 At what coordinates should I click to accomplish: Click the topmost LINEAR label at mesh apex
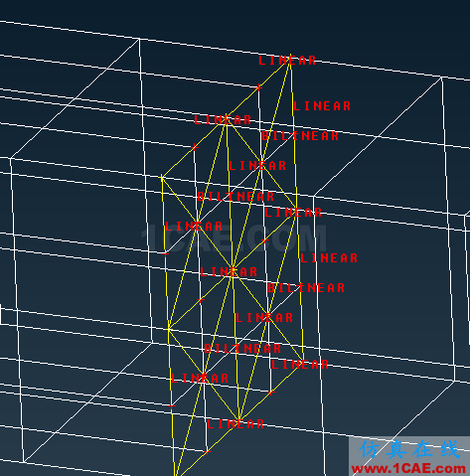pos(287,61)
